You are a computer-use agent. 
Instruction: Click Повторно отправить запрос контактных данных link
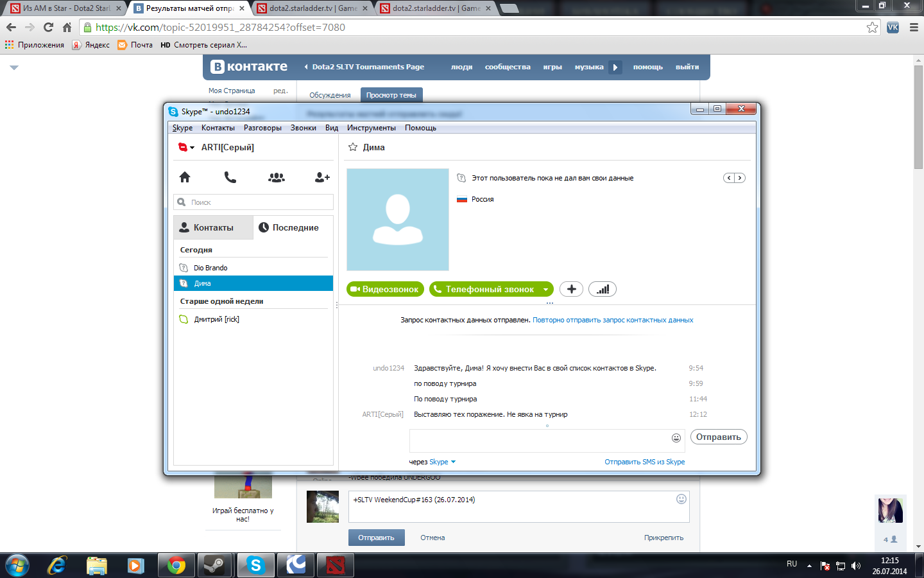click(613, 320)
